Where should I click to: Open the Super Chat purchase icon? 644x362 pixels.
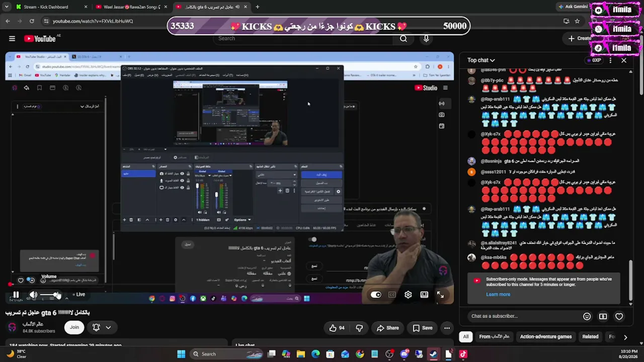[x=603, y=316]
